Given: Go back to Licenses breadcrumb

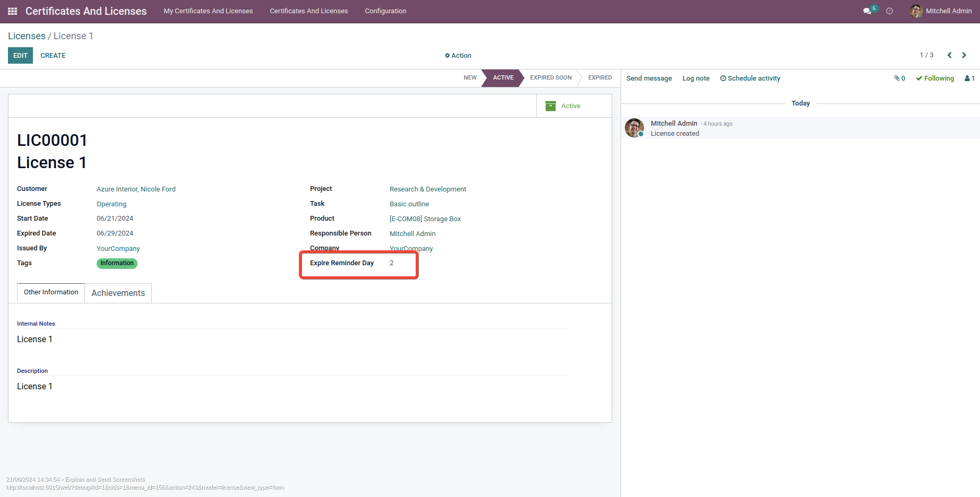Looking at the screenshot, I should [27, 36].
